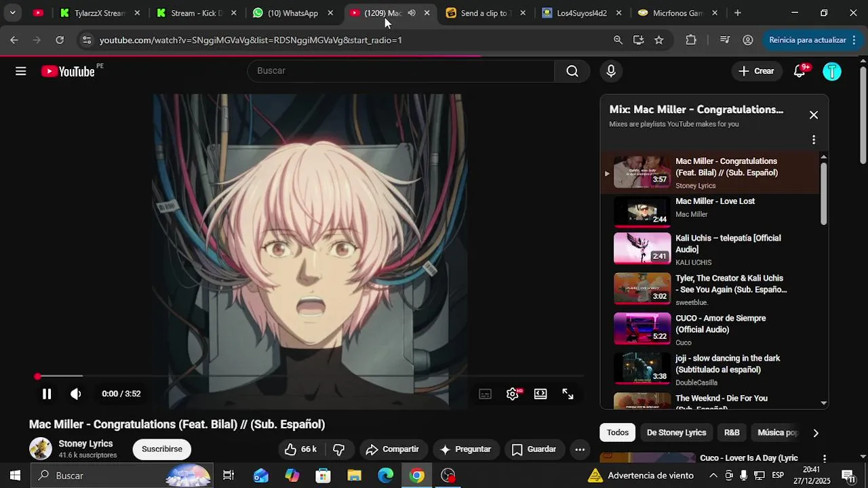Dislike the video
Screen dimensions: 868x488
[x=339, y=449]
